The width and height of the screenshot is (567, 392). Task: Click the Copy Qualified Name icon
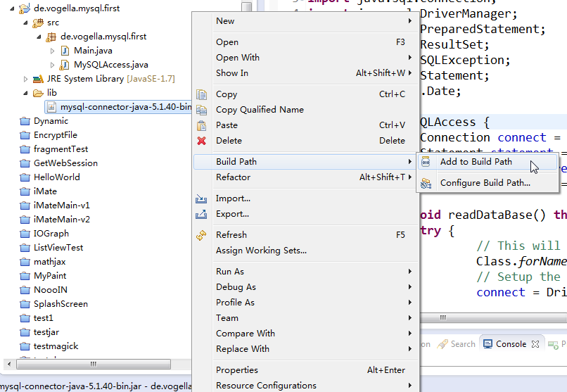pos(202,110)
